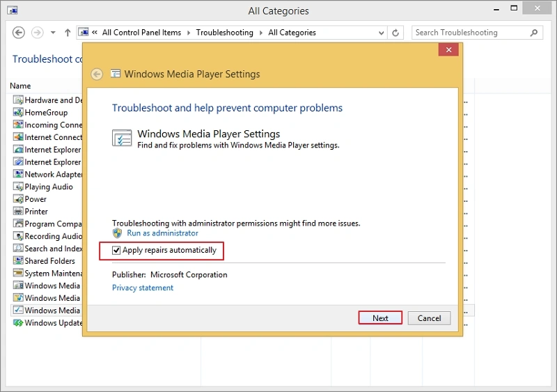Click the Playing Audio icon
557x392 pixels.
(18, 187)
